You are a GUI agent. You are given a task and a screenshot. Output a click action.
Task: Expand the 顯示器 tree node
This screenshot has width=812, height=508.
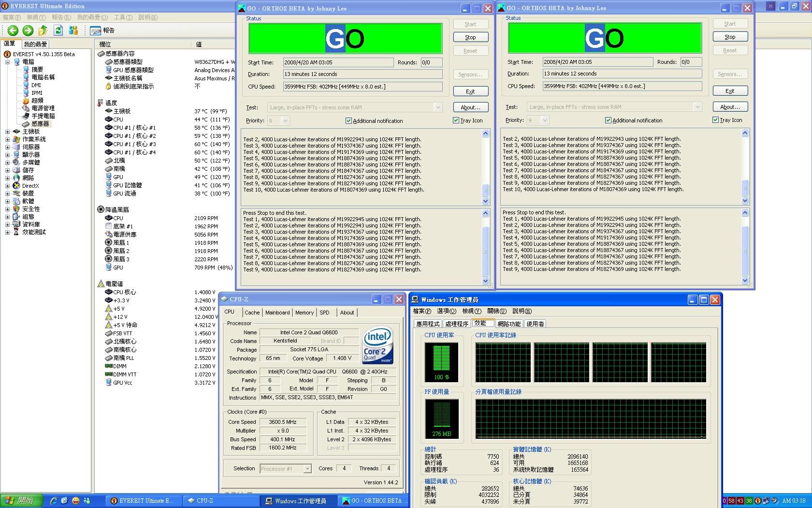click(x=7, y=155)
